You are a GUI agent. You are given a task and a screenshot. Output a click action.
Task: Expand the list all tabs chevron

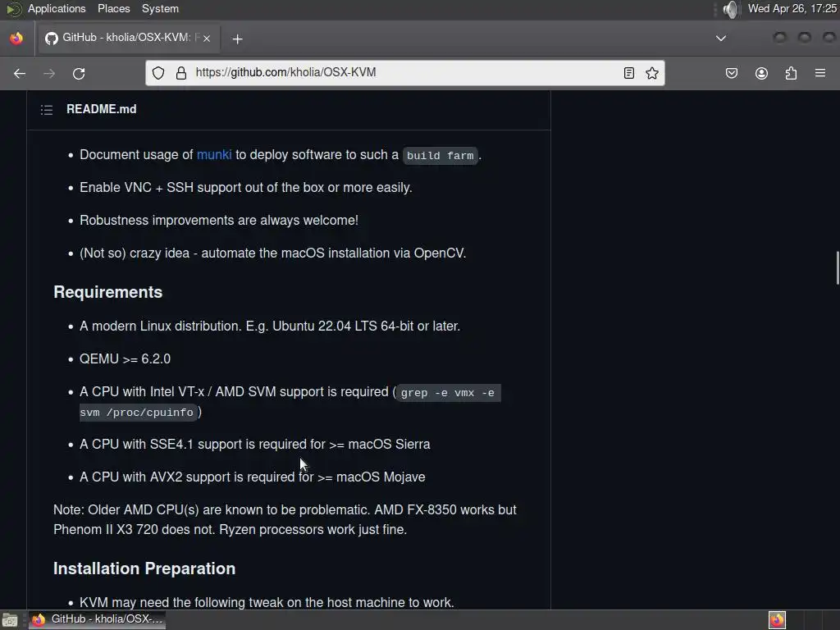click(x=721, y=38)
